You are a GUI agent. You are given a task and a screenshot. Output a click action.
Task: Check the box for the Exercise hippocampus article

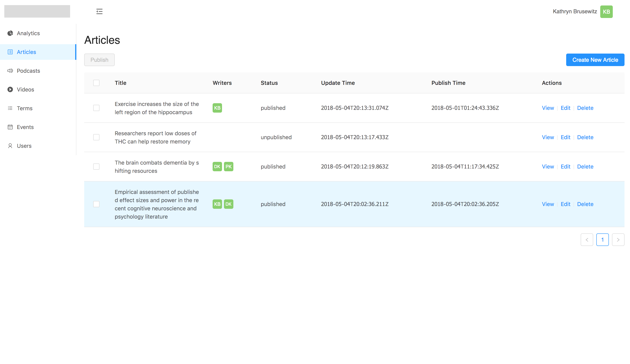coord(96,108)
